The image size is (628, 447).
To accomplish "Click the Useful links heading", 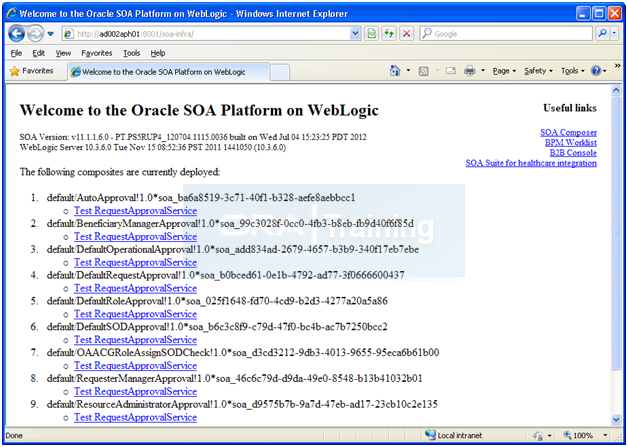I will [x=570, y=108].
